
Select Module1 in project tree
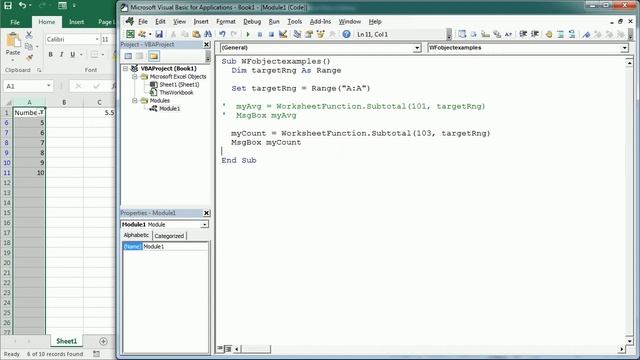click(170, 109)
